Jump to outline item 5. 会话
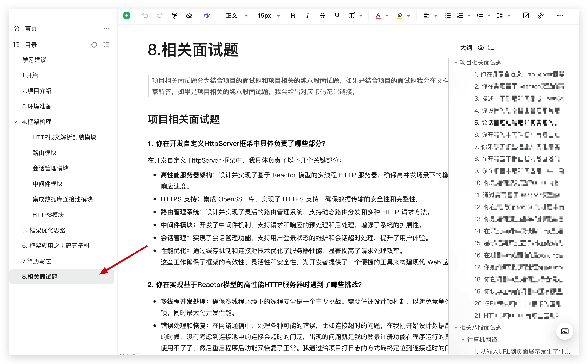Viewport: 588px width, 364px height. (515, 123)
